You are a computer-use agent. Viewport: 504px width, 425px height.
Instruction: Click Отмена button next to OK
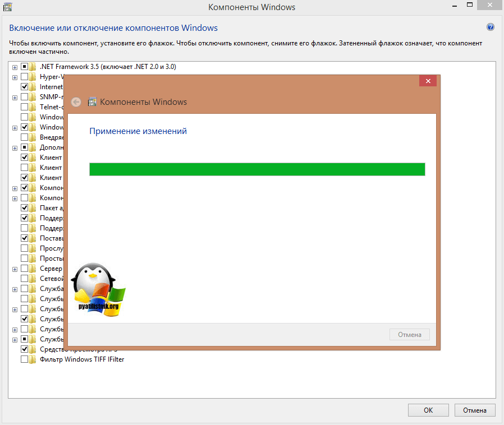click(475, 410)
